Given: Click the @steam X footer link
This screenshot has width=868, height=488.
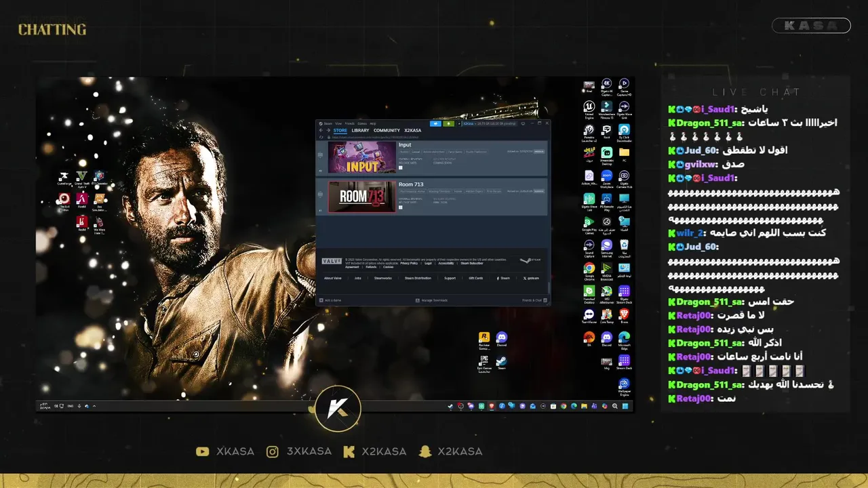Looking at the screenshot, I should (x=532, y=278).
